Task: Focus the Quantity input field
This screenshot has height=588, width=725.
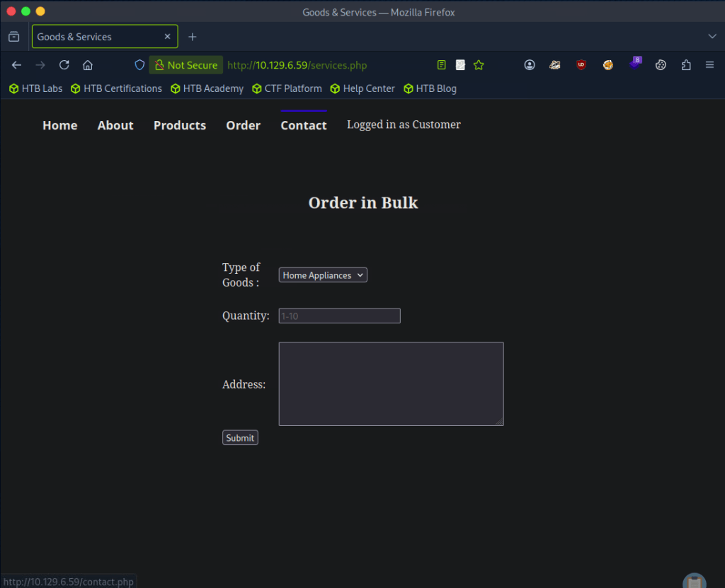Action: pyautogui.click(x=339, y=316)
